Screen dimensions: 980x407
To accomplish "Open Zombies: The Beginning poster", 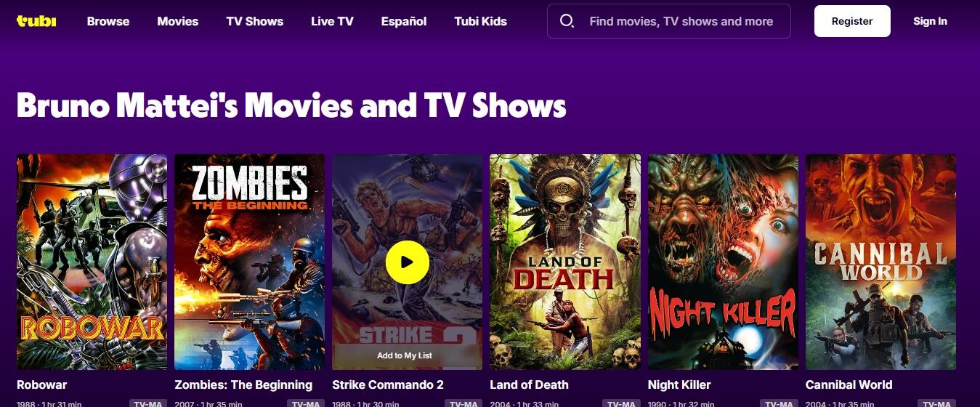I will [250, 262].
